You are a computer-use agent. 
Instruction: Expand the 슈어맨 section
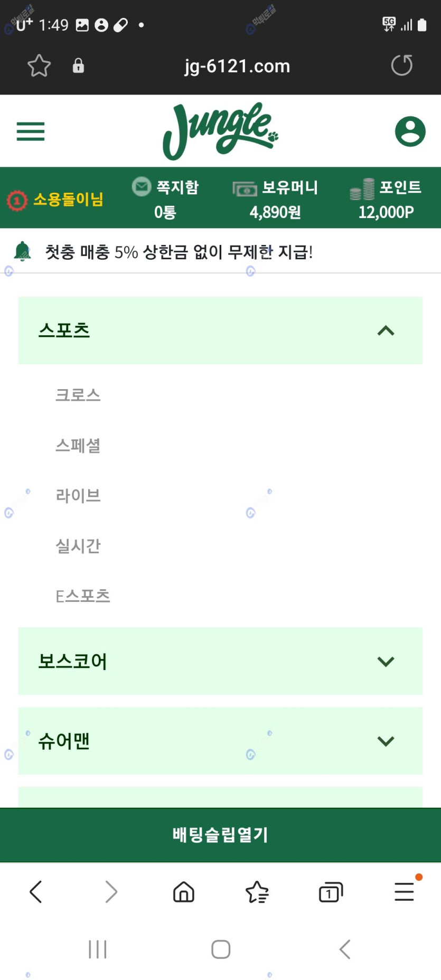[x=220, y=741]
